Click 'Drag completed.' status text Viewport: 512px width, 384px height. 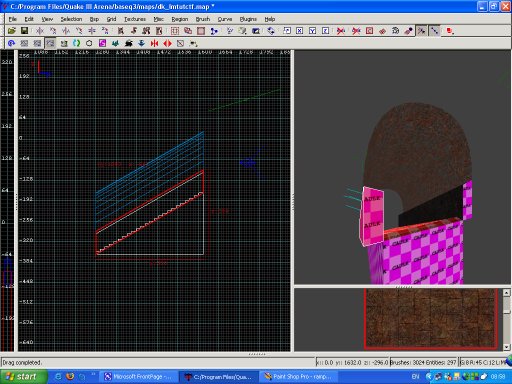[x=22, y=362]
